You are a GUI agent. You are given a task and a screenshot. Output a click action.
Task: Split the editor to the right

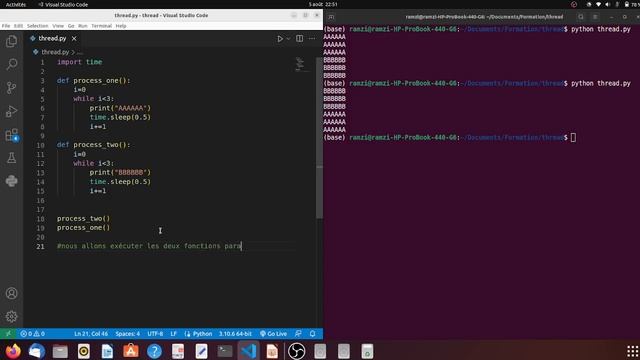coord(300,38)
